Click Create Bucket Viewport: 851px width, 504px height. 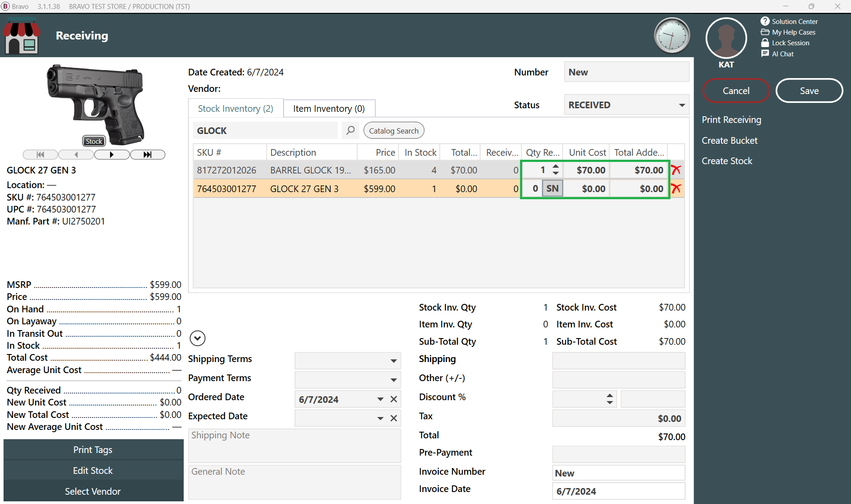click(x=729, y=141)
